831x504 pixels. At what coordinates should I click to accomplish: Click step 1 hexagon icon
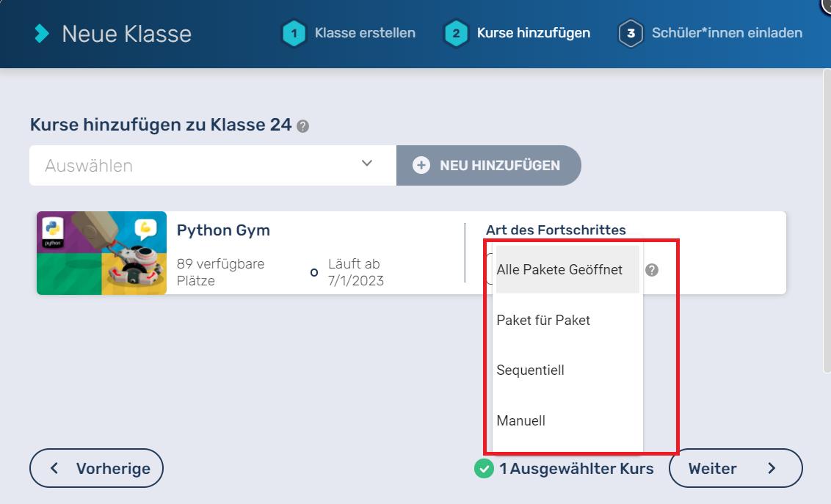click(x=294, y=34)
